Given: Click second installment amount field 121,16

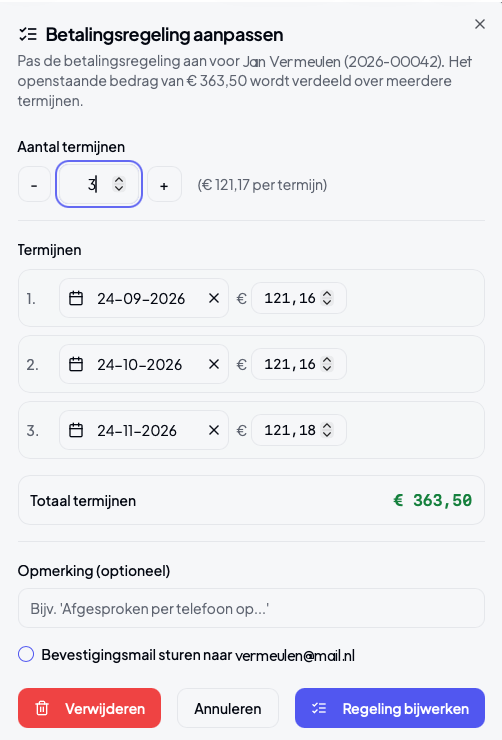Looking at the screenshot, I should click(x=299, y=364).
